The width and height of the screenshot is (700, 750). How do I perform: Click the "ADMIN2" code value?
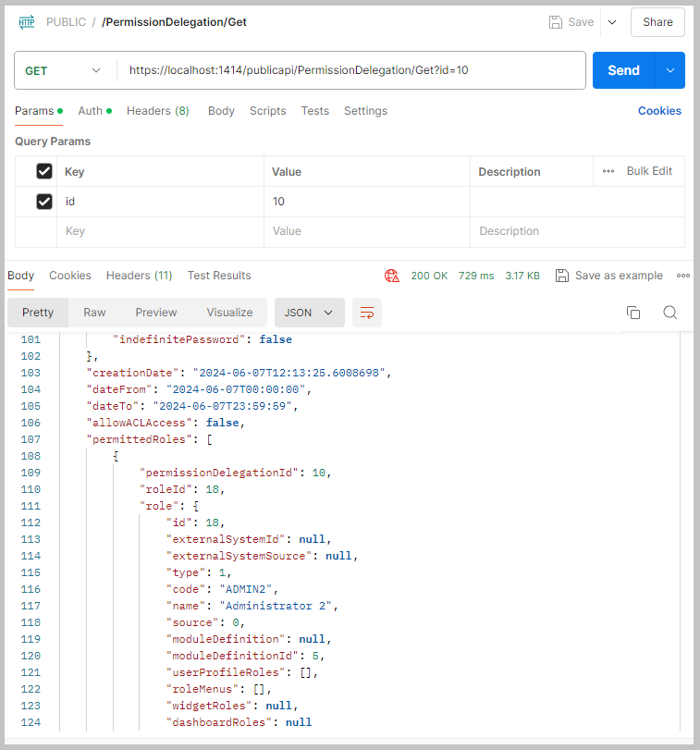(x=246, y=589)
